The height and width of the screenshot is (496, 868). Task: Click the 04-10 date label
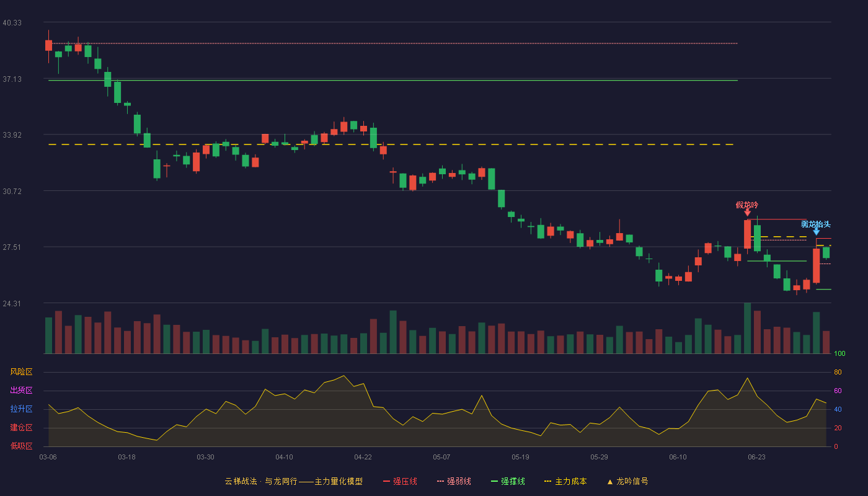point(284,457)
